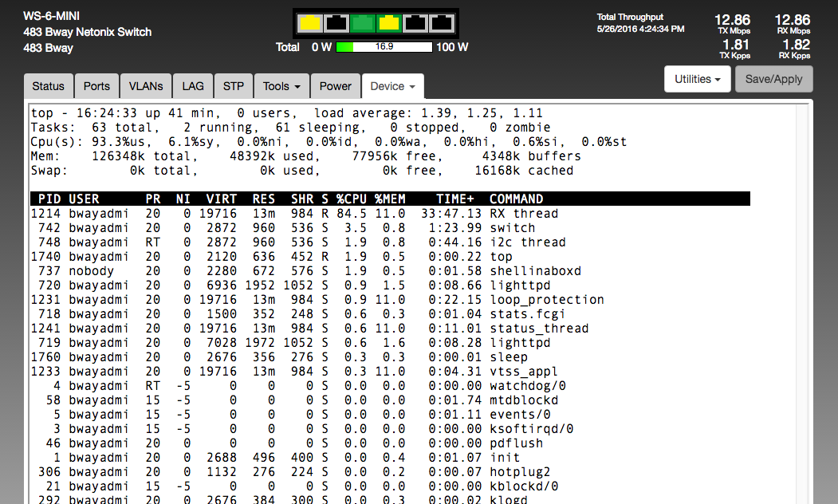Viewport: 838px width, 504px height.
Task: Click the second switch port icon
Action: (x=336, y=23)
